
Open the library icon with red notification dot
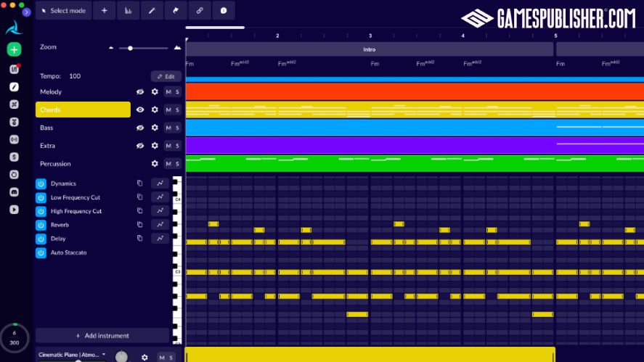14,69
